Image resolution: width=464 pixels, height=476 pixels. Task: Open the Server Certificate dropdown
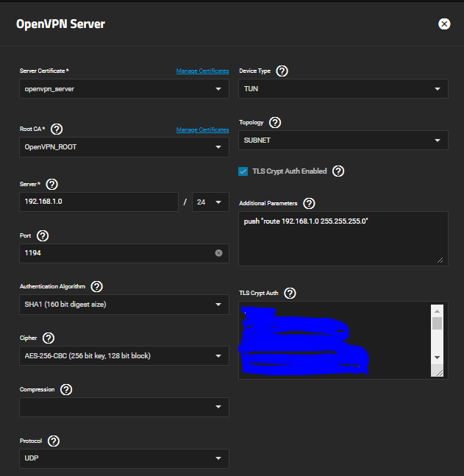point(124,89)
